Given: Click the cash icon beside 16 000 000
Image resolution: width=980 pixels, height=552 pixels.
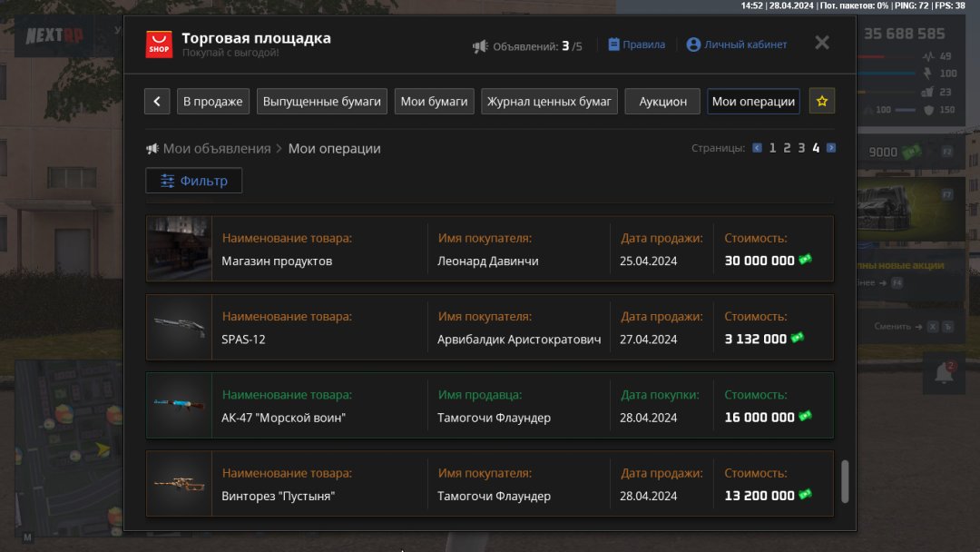Looking at the screenshot, I should (x=805, y=416).
